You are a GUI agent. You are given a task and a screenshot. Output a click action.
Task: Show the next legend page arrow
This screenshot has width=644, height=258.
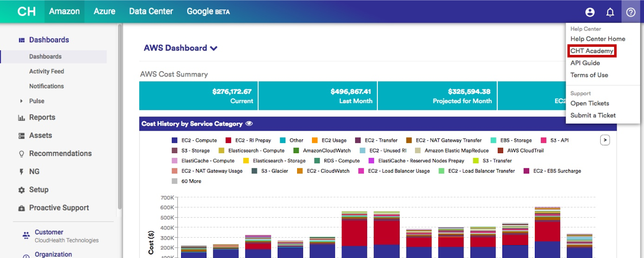pyautogui.click(x=605, y=140)
